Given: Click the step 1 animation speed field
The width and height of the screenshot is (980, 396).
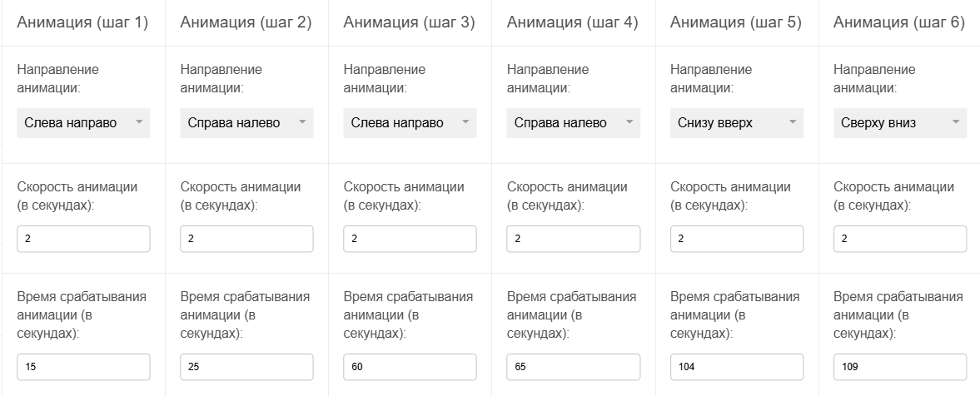Looking at the screenshot, I should tap(83, 239).
